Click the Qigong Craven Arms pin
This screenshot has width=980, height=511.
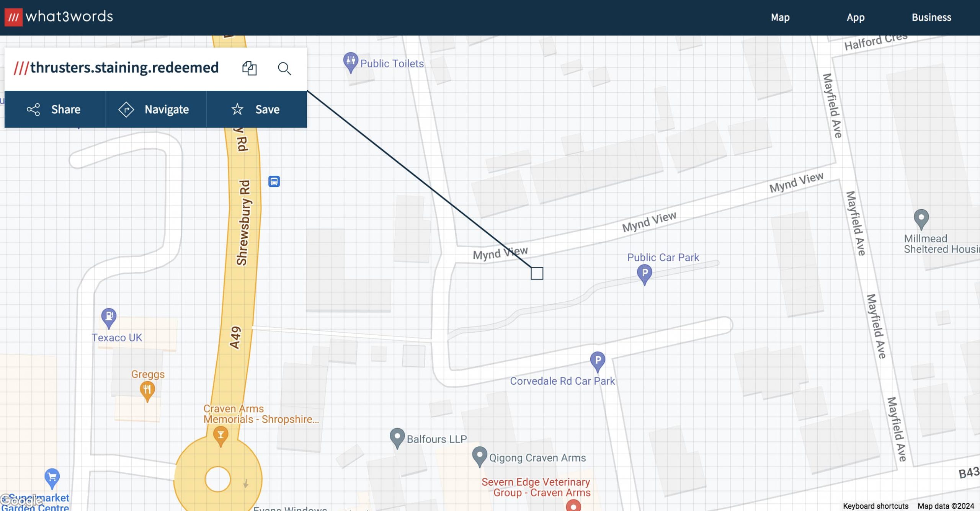click(x=479, y=457)
